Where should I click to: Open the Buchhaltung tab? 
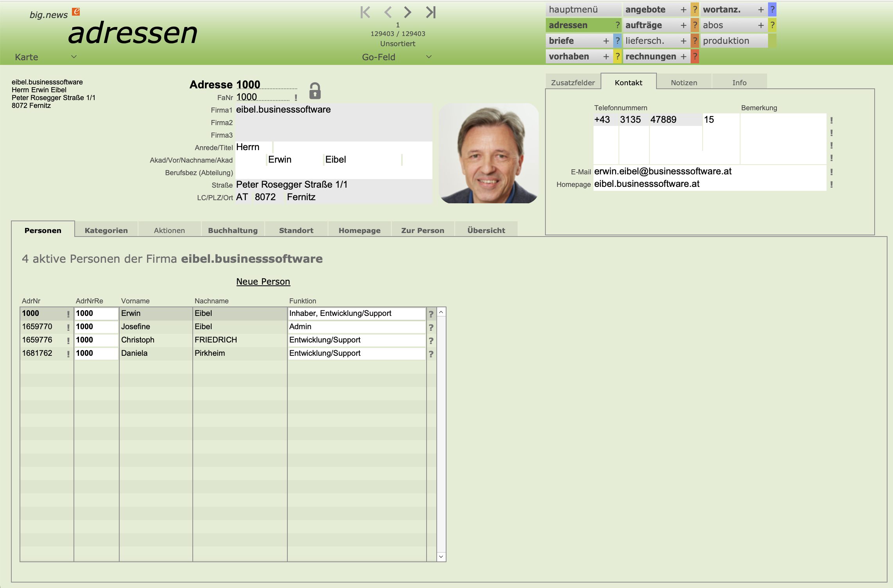click(x=233, y=230)
